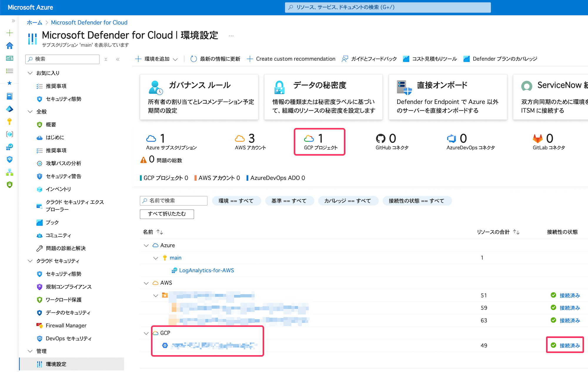Collapse the クラウド セキュリティ section
This screenshot has width=588, height=372.
point(30,261)
